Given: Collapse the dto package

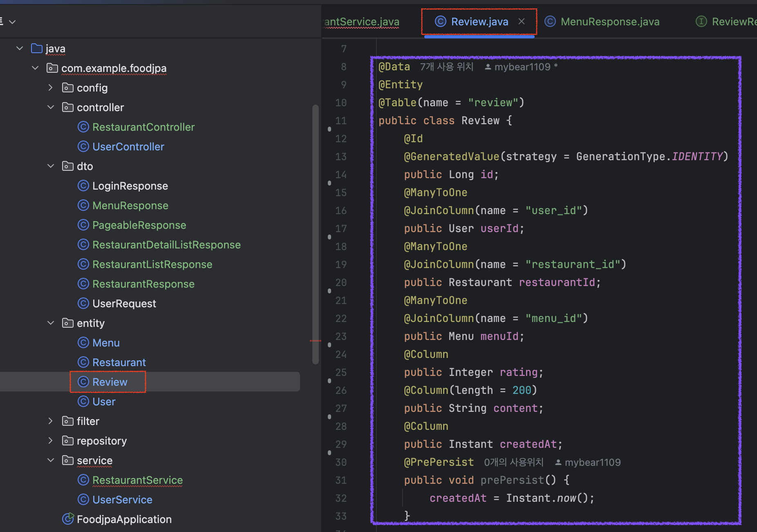Looking at the screenshot, I should 51,166.
